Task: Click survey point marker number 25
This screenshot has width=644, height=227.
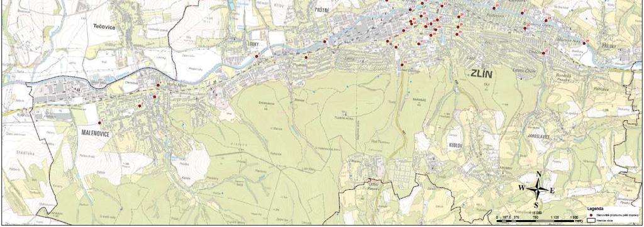Action: pyautogui.click(x=525, y=28)
